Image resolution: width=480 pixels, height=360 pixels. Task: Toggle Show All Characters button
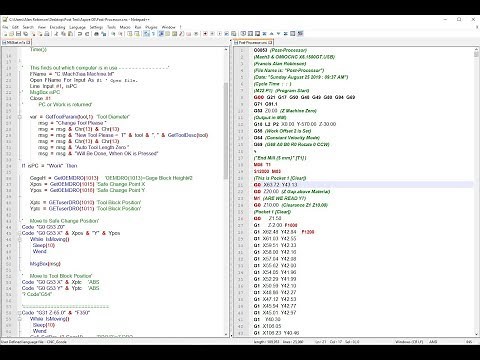click(153, 34)
